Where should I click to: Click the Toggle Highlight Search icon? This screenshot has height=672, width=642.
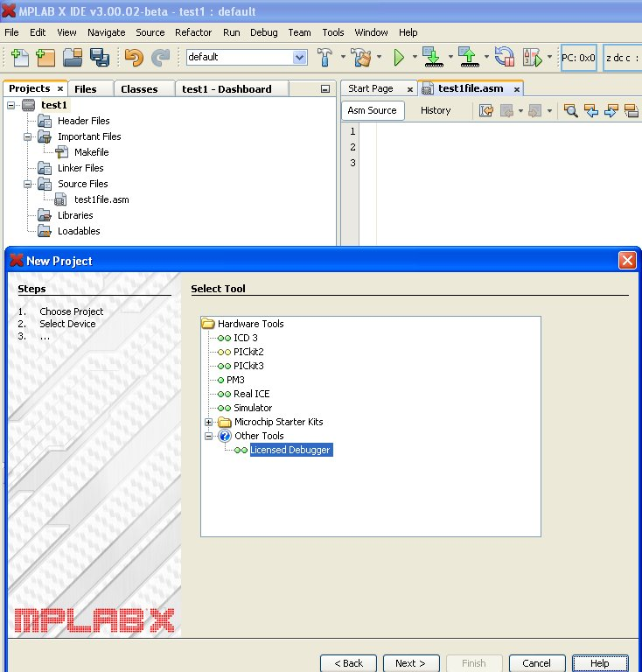click(632, 110)
